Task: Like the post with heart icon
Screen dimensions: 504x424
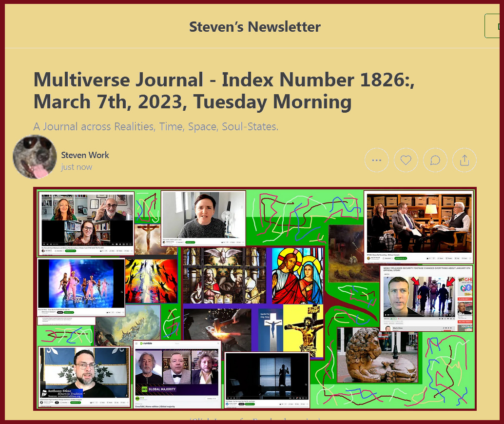Action: (x=406, y=160)
